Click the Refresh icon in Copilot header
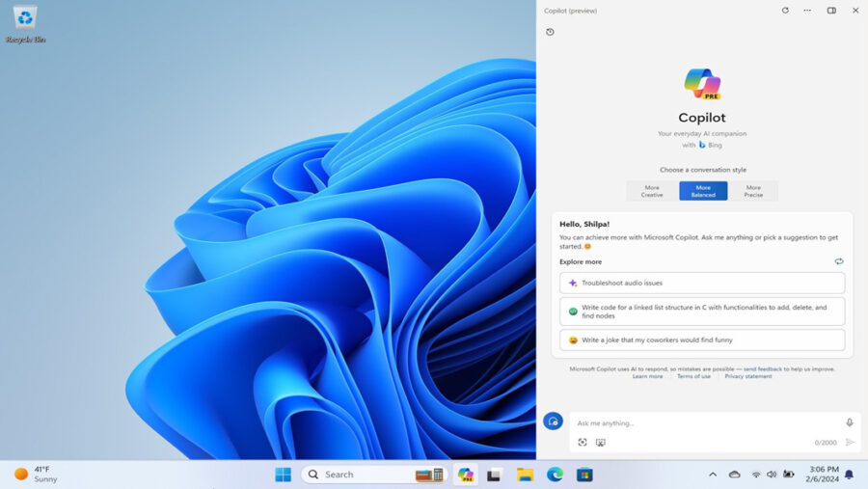The height and width of the screenshot is (489, 868). click(x=785, y=11)
